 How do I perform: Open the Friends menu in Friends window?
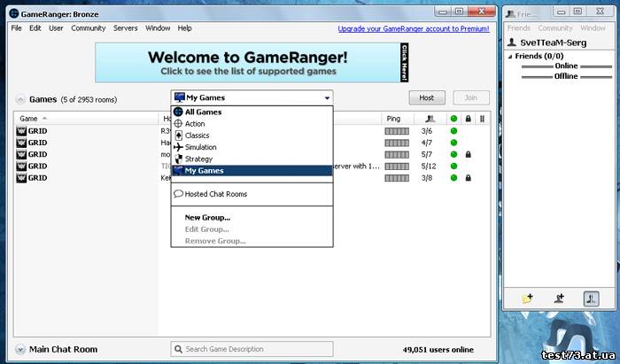(518, 28)
